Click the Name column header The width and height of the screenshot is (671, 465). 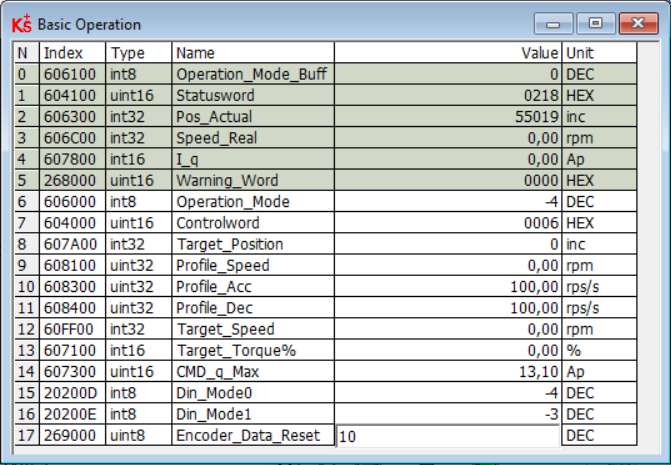253,52
